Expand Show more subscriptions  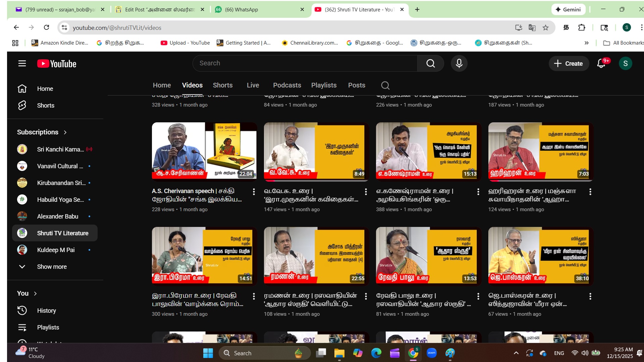coord(52,267)
